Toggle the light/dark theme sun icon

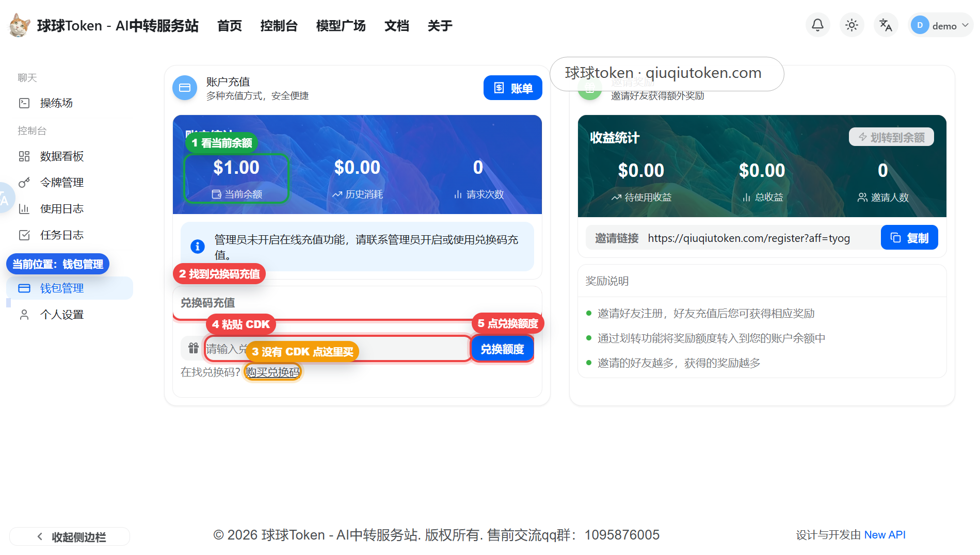(x=852, y=25)
